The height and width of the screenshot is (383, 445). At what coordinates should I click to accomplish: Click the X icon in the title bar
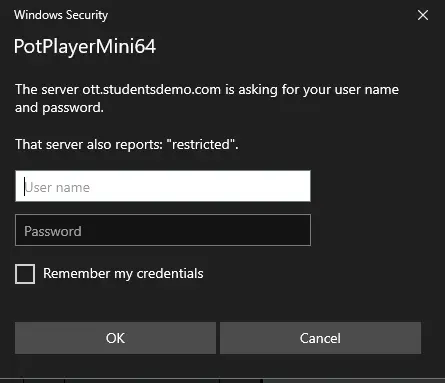(423, 15)
